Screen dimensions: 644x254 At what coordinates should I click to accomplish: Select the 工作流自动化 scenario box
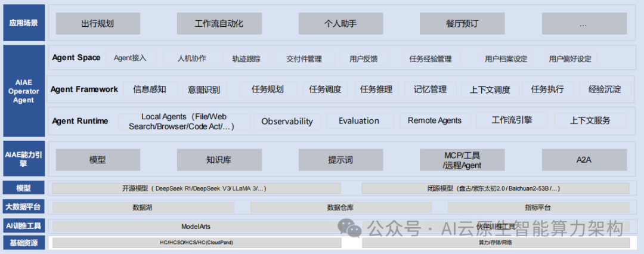pyautogui.click(x=219, y=23)
